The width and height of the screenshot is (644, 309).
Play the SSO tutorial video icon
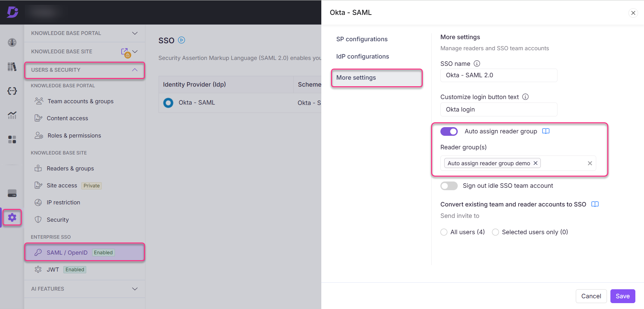click(181, 40)
